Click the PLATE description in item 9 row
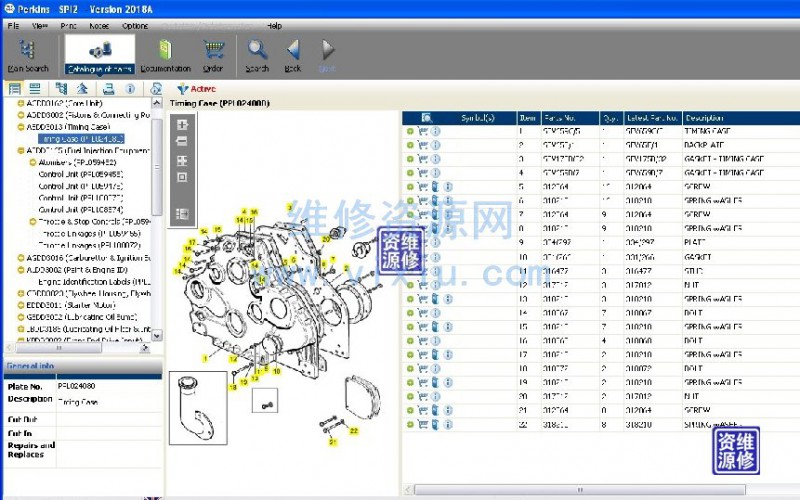Viewport: 800px width, 500px height. tap(695, 242)
